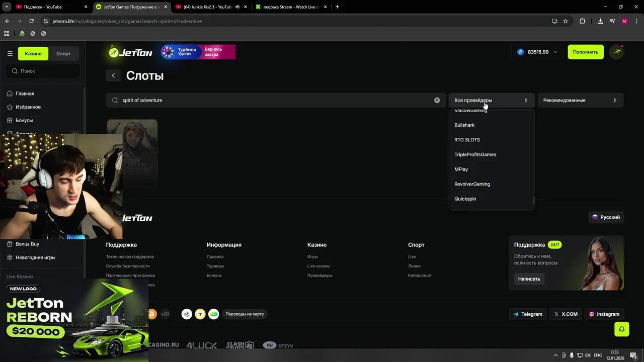Image resolution: width=644 pixels, height=362 pixels.
Task: Click the volume icon in the system tray
Action: [587, 355]
